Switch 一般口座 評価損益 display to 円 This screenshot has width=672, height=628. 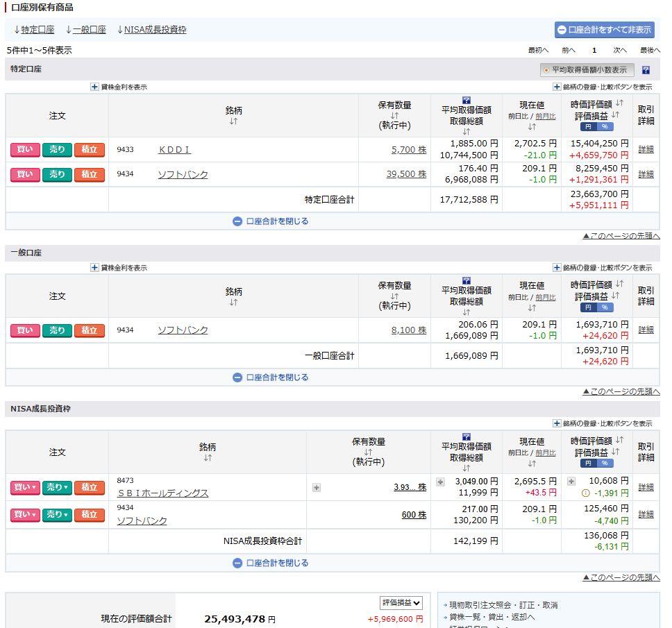tap(589, 307)
